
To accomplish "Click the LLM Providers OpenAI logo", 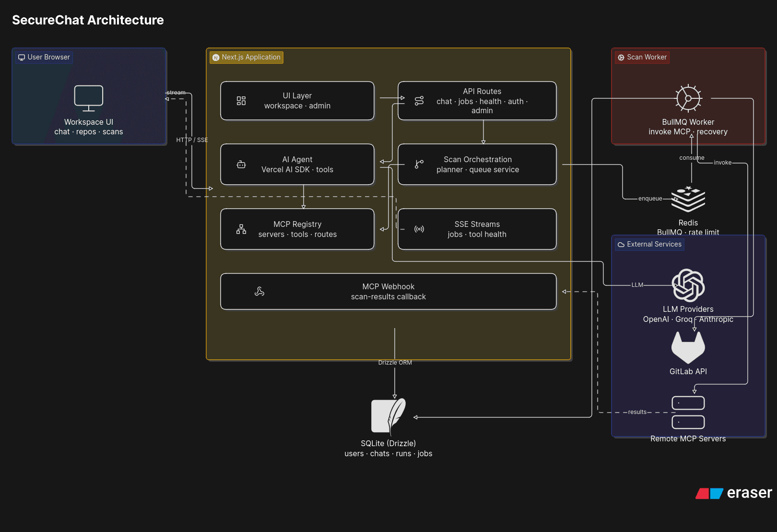I will [x=688, y=285].
